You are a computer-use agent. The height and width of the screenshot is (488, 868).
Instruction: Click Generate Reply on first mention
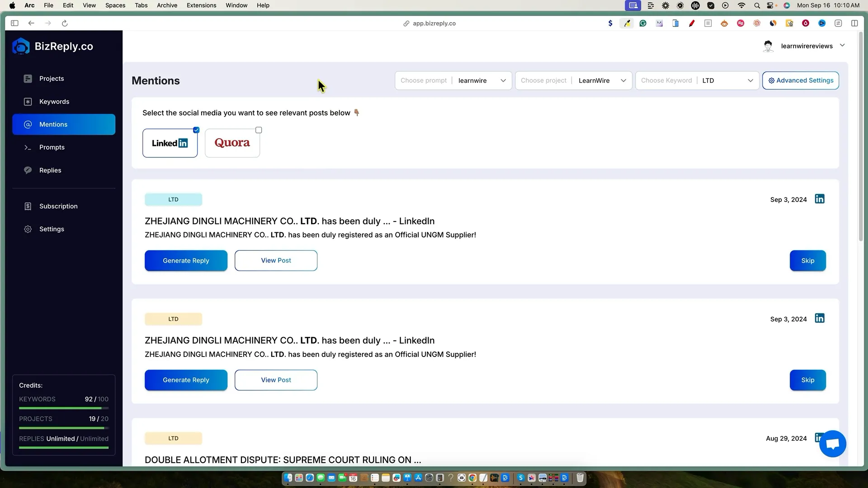pos(186,261)
